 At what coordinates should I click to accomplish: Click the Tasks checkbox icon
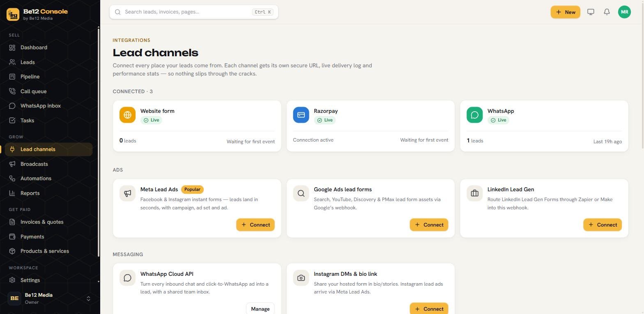pyautogui.click(x=12, y=121)
